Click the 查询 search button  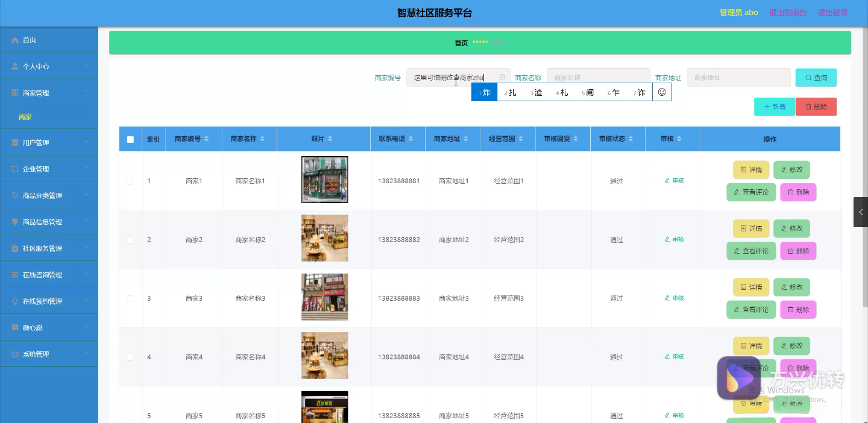click(816, 78)
